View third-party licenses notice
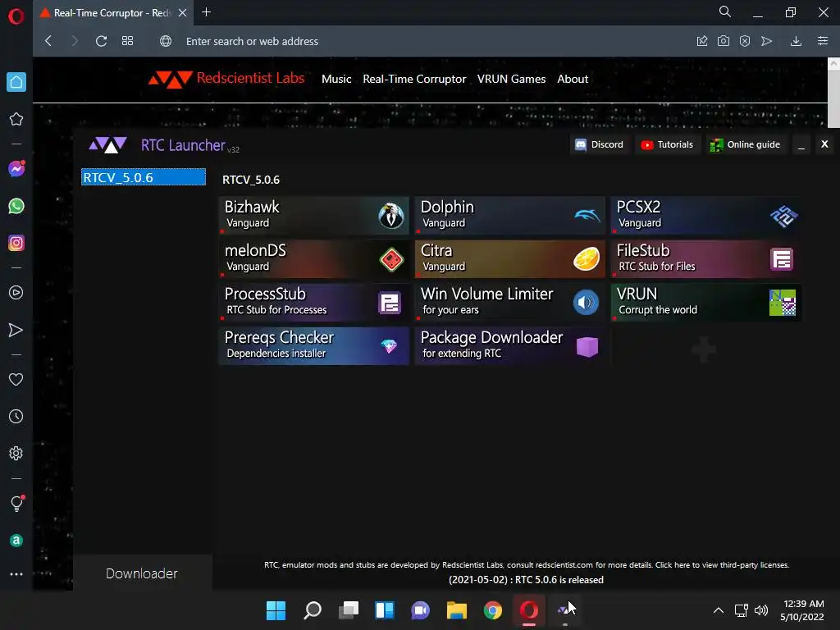This screenshot has height=630, width=840. [722, 564]
